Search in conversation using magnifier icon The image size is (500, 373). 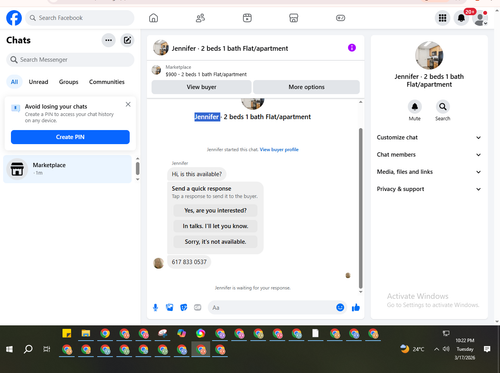point(443,107)
